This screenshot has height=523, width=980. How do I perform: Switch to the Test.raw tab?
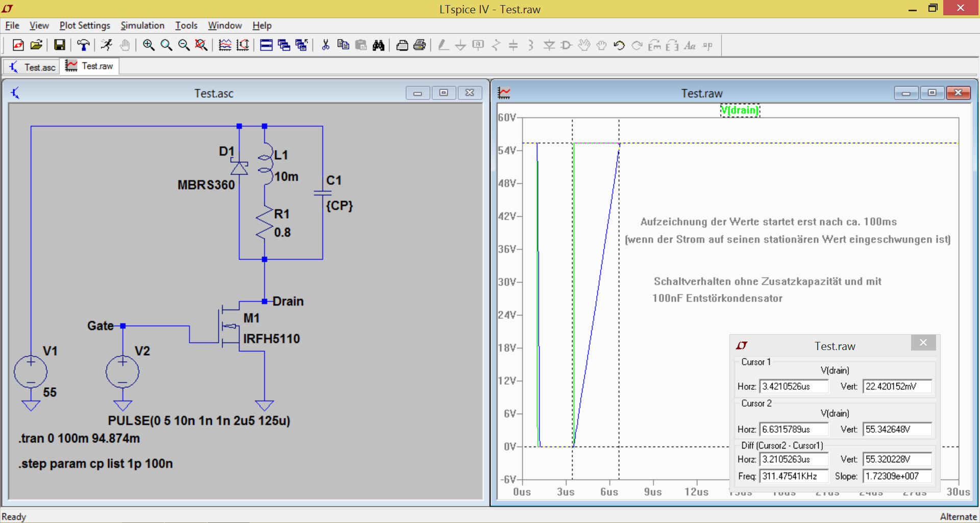point(90,66)
